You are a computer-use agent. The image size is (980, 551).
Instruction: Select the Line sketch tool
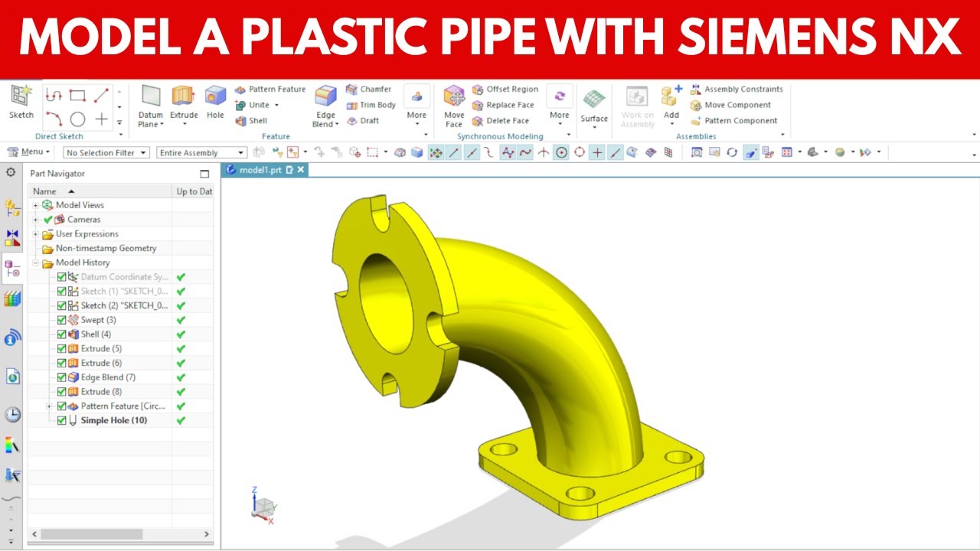[101, 96]
